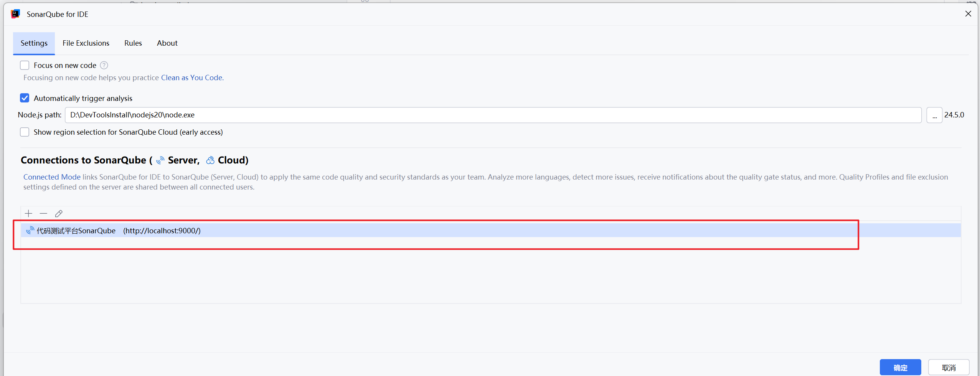The height and width of the screenshot is (376, 980).
Task: Open the About tab
Action: pos(167,43)
